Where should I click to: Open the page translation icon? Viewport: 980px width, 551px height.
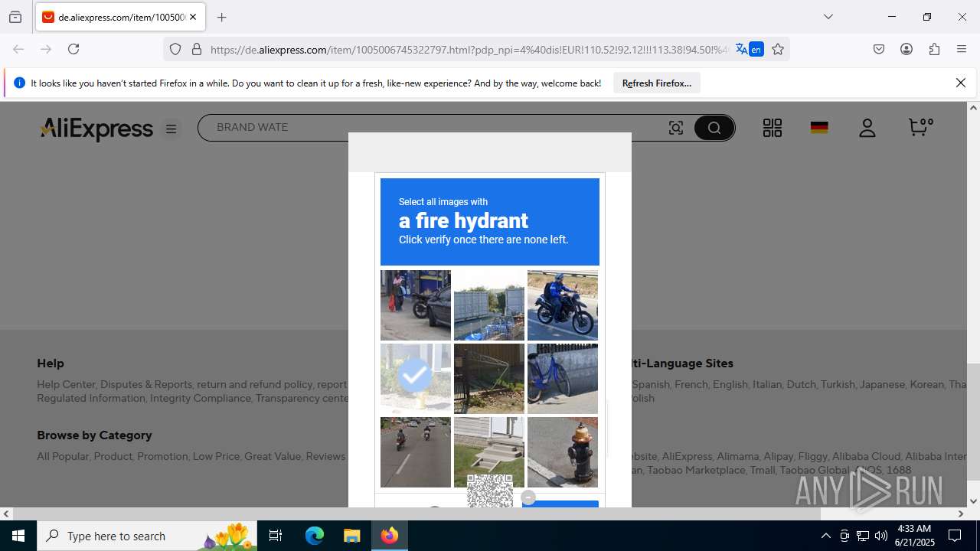click(741, 49)
